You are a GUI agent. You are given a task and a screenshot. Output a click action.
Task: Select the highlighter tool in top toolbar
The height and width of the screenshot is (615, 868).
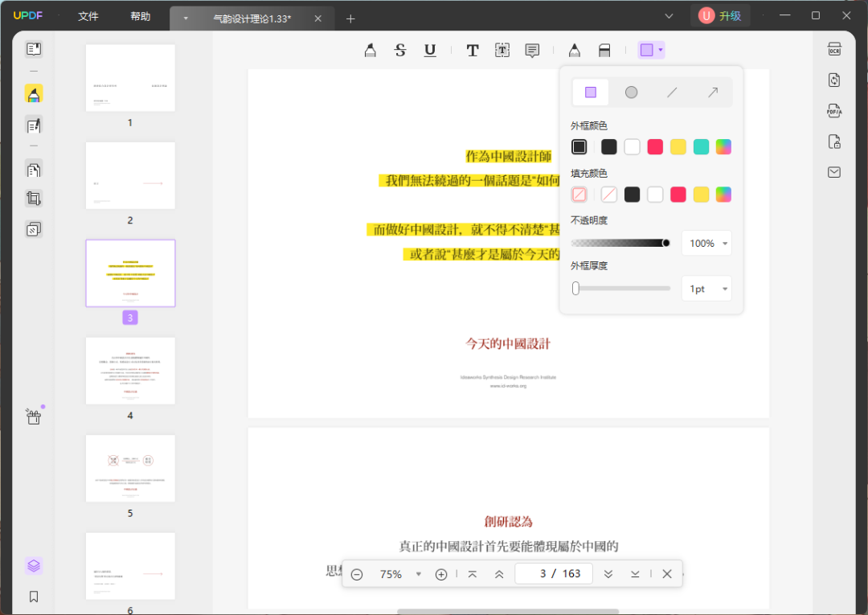pos(370,51)
